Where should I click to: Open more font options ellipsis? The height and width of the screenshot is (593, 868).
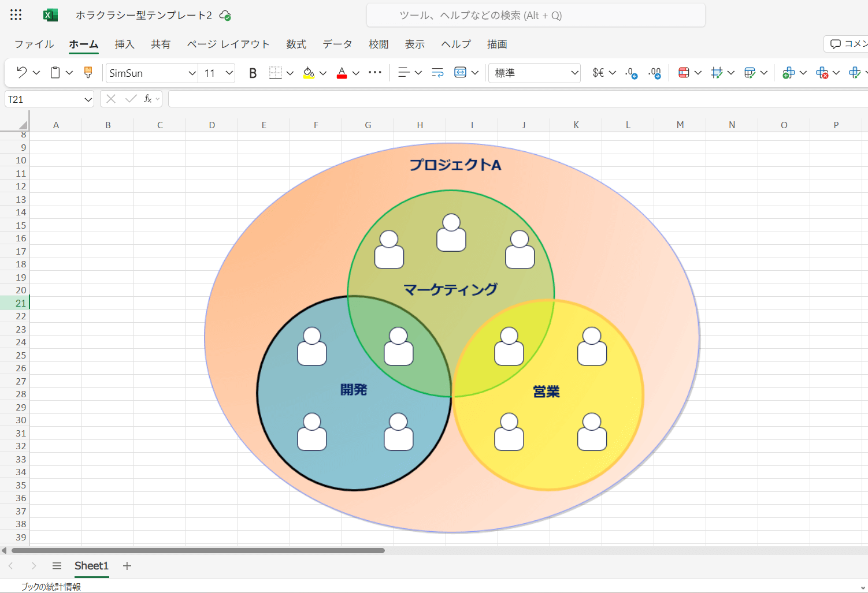(x=375, y=73)
